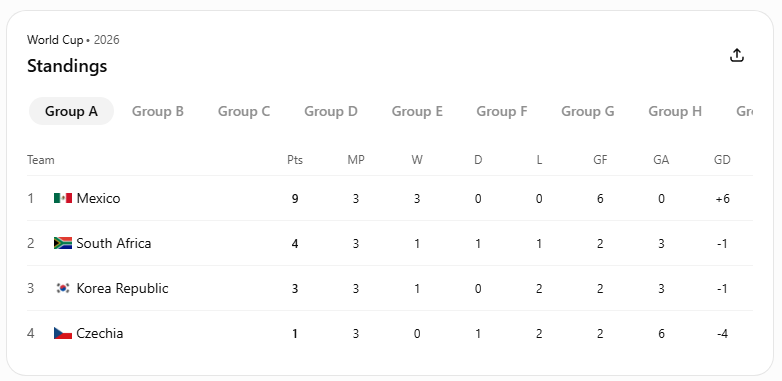Click the GD column header
This screenshot has width=782, height=381.
click(722, 160)
